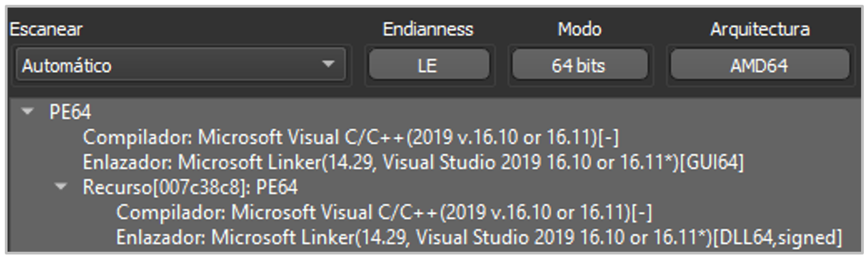Screen dimensions: 868x260
Task: Collapse the Recurso[007c38c8] node arrow
Action: tap(62, 186)
